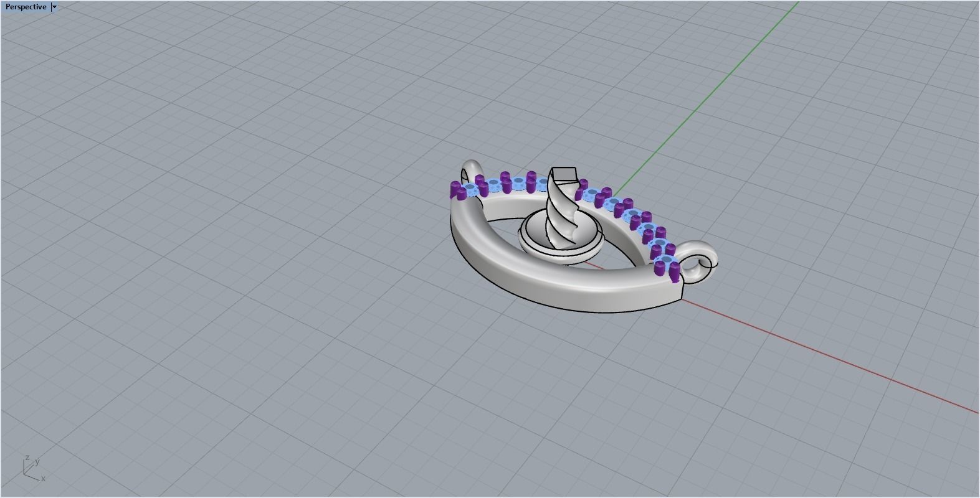Select the right loop on the pendant
The image size is (980, 498).
tap(698, 261)
